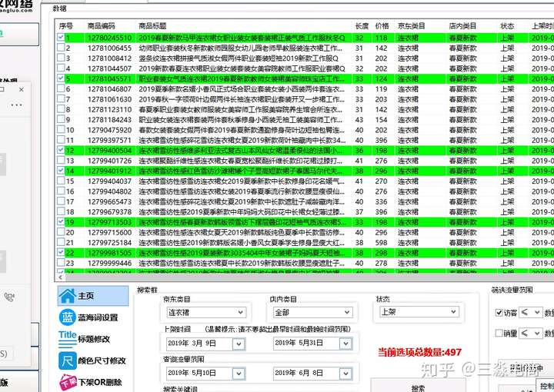Click the ellipsis icon in left window

click(16, 105)
